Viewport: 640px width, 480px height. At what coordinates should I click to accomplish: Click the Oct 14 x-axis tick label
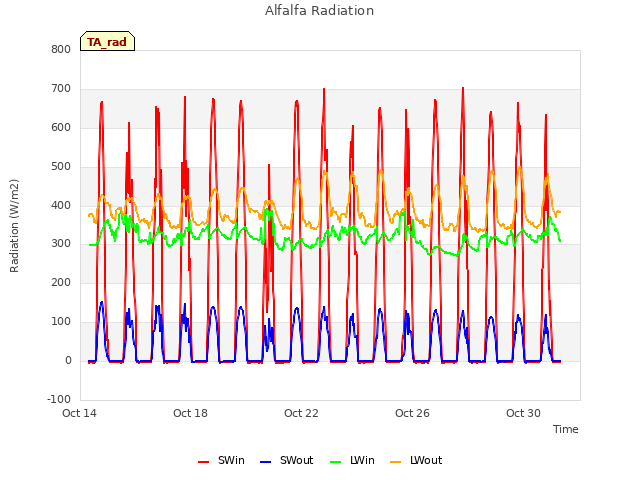tap(79, 413)
